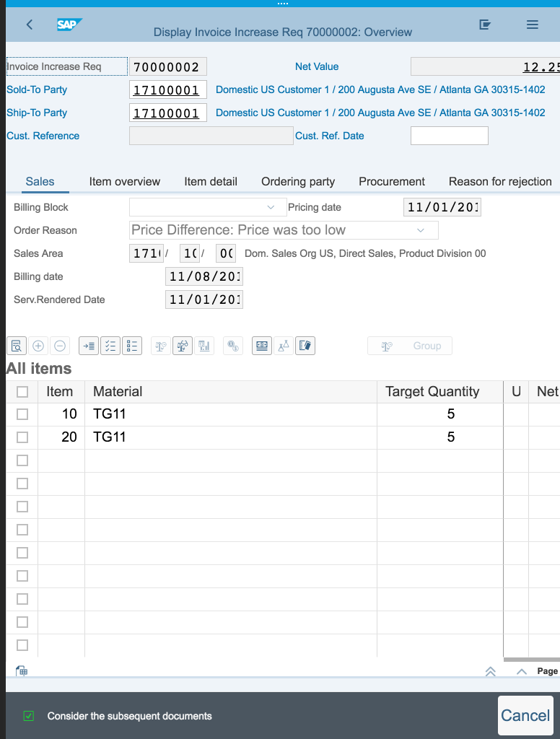Click the Group button
560x739 pixels.
coord(410,346)
